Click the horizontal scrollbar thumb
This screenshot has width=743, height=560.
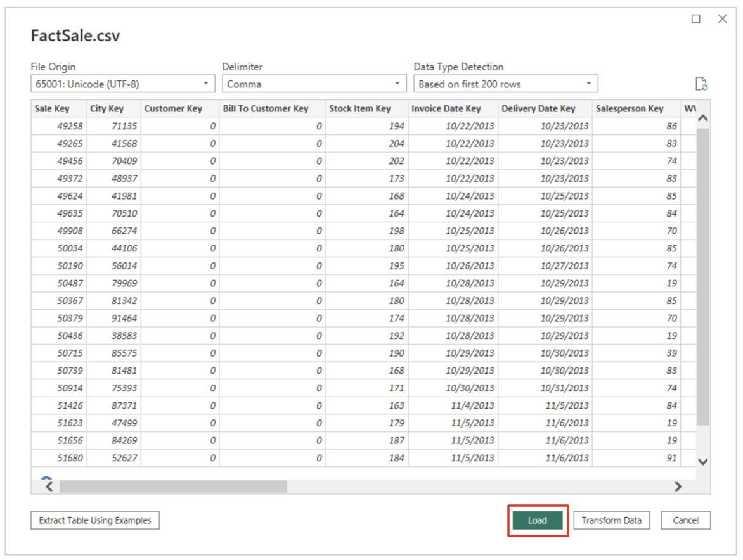[x=173, y=486]
